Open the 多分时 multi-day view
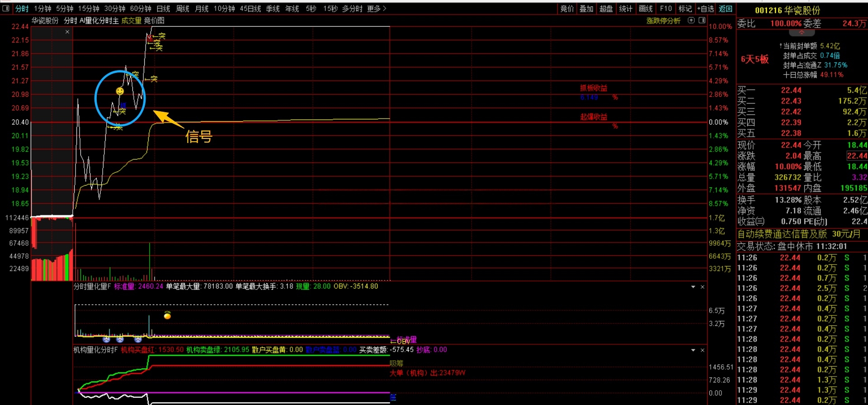The image size is (868, 405). click(x=352, y=9)
